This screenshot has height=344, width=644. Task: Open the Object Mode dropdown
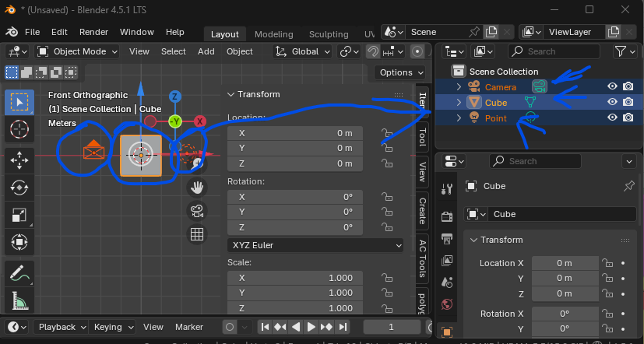(x=78, y=51)
